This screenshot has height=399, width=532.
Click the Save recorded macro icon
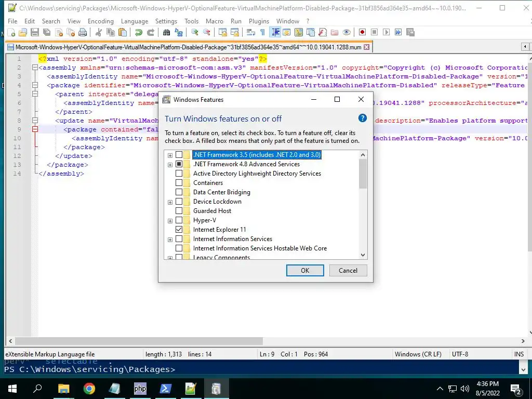410,32
